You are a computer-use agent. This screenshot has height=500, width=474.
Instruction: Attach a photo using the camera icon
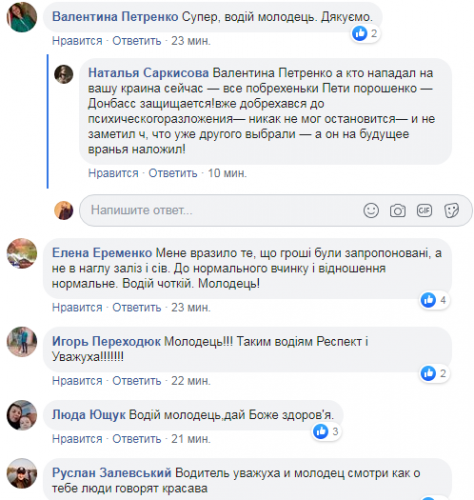[398, 210]
